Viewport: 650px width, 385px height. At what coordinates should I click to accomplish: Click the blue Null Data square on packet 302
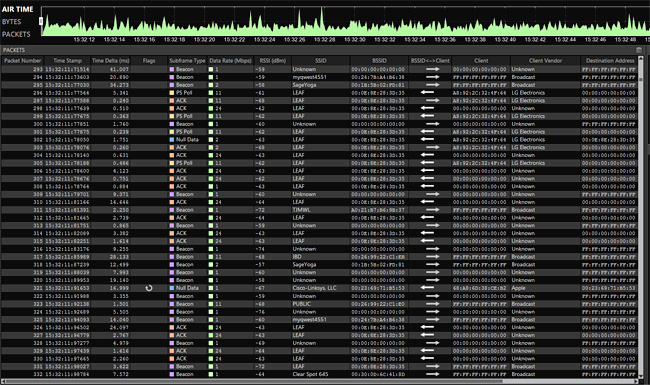click(172, 140)
